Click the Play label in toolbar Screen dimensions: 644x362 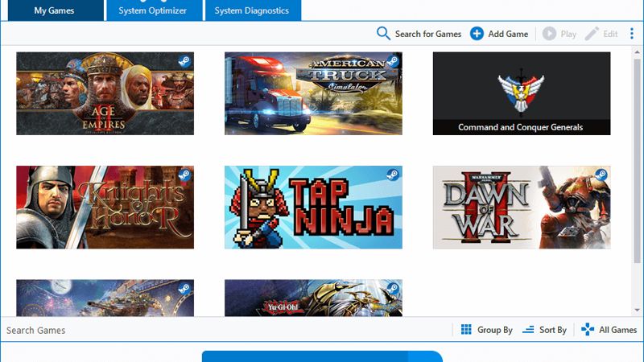pyautogui.click(x=568, y=34)
